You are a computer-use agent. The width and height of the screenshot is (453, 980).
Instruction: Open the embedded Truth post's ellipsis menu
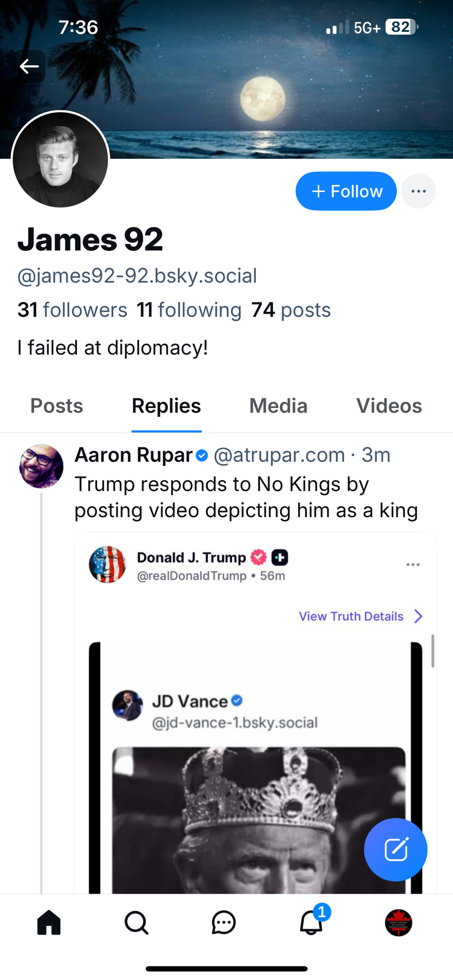tap(413, 565)
